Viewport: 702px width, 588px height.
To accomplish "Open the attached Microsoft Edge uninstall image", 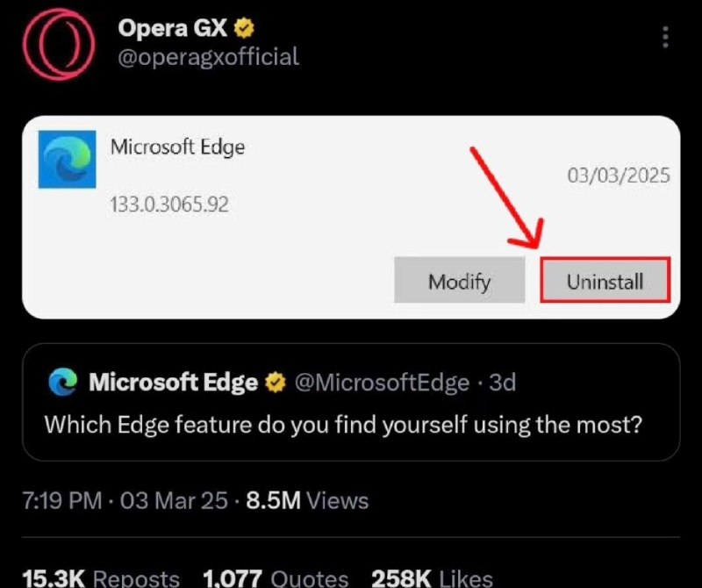I will click(351, 217).
